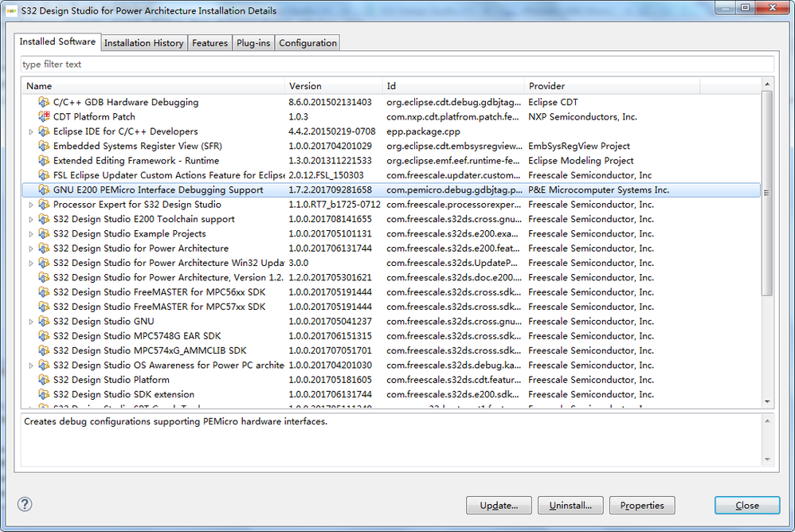Select provider NXP Semiconductors, Inc.
The height and width of the screenshot is (532, 795).
pyautogui.click(x=582, y=117)
